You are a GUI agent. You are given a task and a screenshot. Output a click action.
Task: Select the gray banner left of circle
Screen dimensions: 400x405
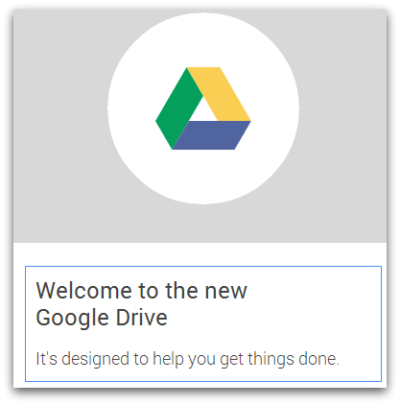60,126
